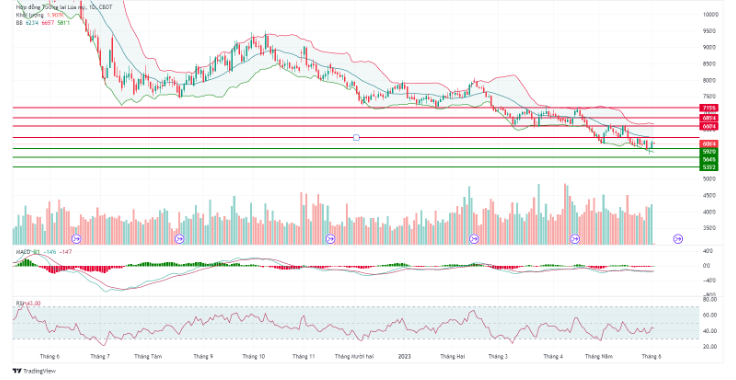This screenshot has width=736, height=380.
Task: Click the green 5920 price label
Action: [x=709, y=152]
